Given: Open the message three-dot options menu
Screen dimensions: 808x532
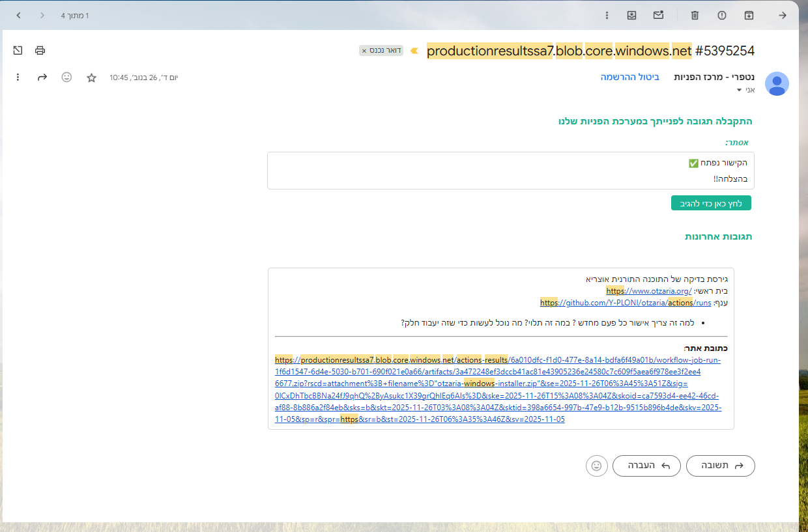Looking at the screenshot, I should point(18,77).
